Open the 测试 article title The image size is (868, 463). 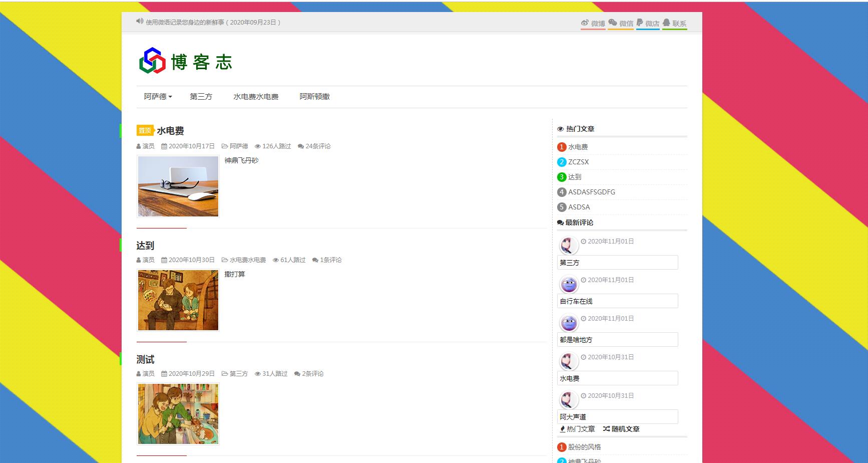coord(145,359)
